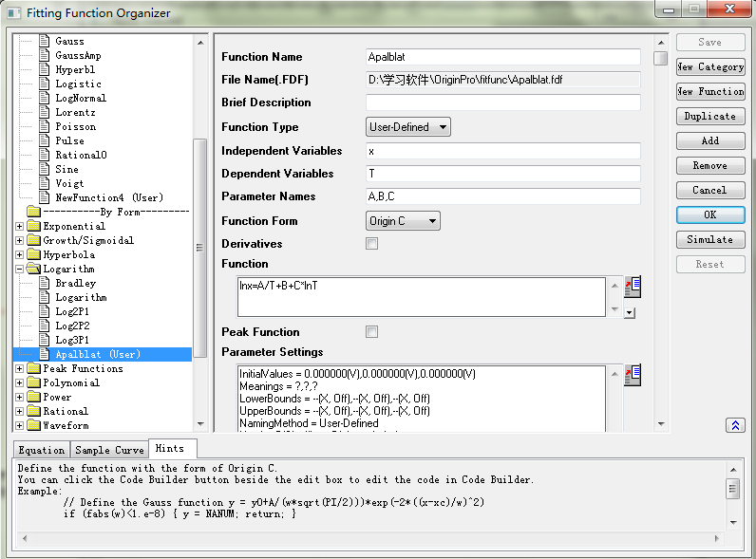The height and width of the screenshot is (559, 756).
Task: Click the Peak Functions folder icon
Action: tap(34, 368)
